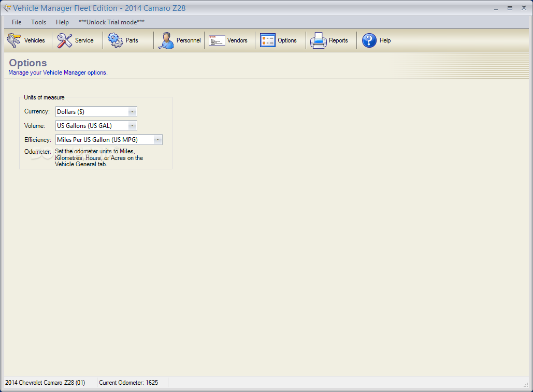
Task: Select the Miles Per US Gallon field
Action: click(x=109, y=140)
